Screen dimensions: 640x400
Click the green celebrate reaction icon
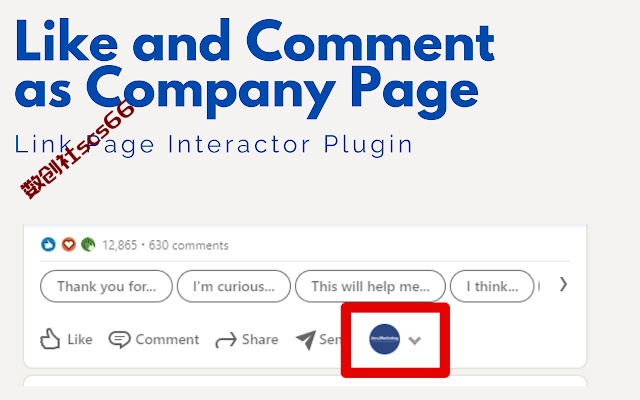[x=88, y=244]
